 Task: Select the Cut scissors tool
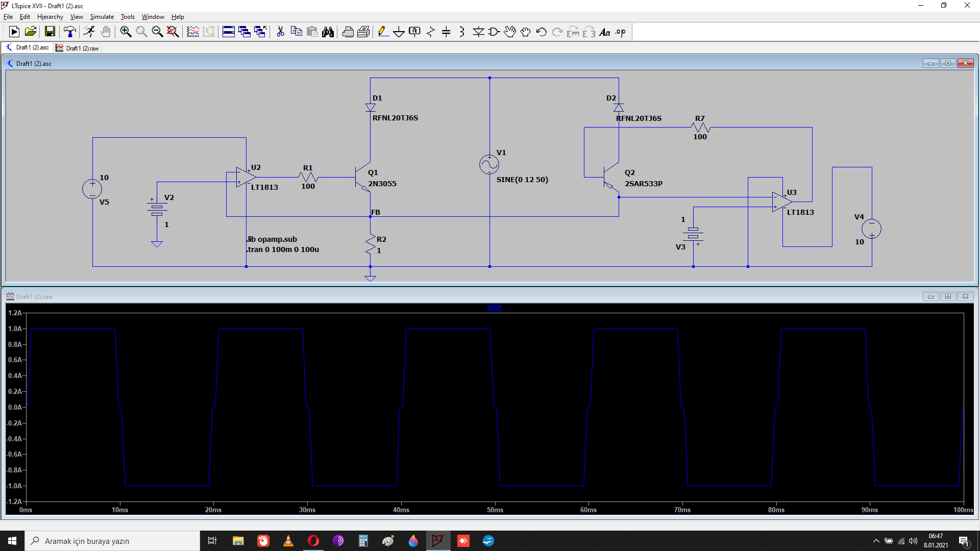pyautogui.click(x=280, y=32)
